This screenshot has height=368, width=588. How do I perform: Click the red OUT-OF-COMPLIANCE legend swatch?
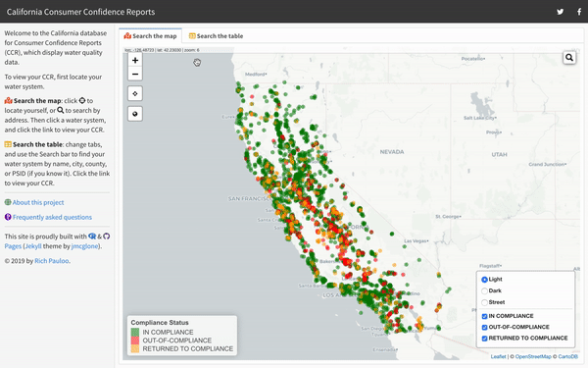[x=135, y=341]
